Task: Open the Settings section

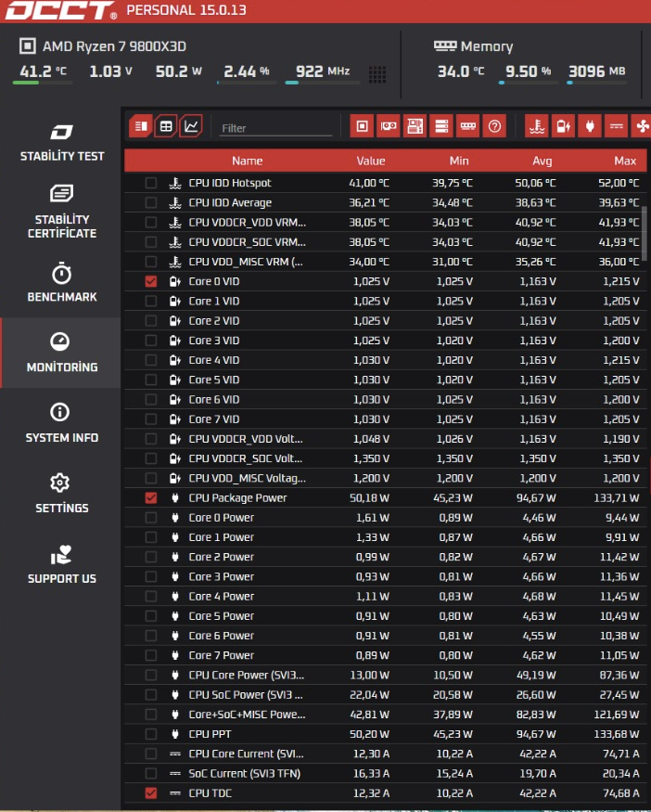Action: coord(61,494)
